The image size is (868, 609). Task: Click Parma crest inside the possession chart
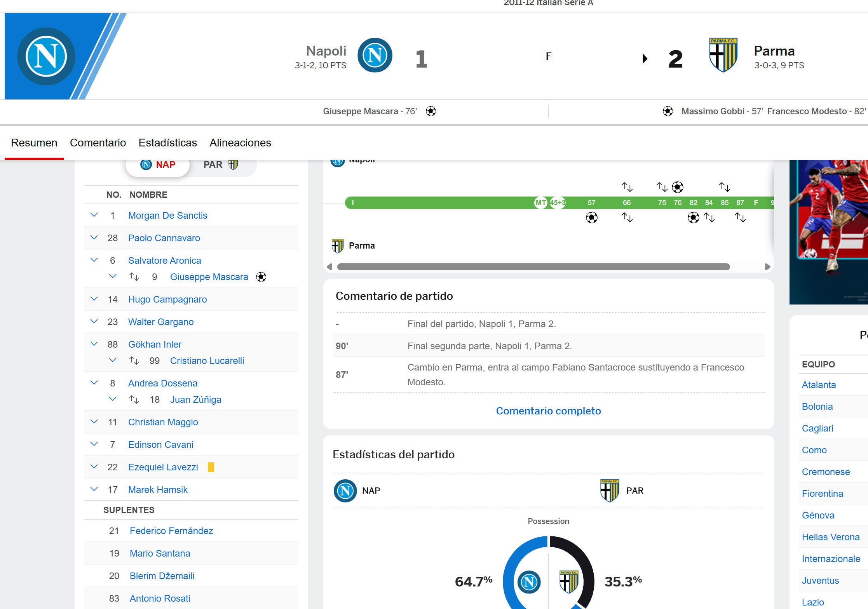tap(569, 582)
